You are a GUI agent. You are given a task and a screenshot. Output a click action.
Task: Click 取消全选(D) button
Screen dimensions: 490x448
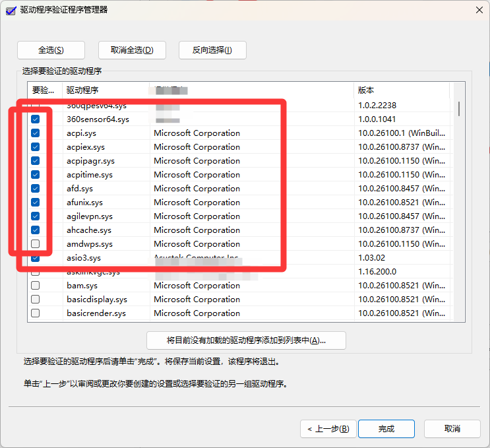[132, 50]
